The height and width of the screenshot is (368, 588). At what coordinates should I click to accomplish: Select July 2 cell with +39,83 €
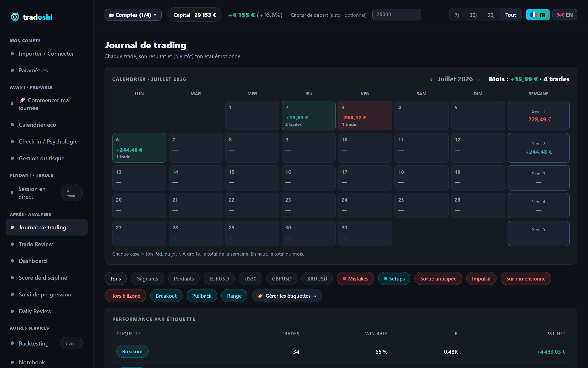(308, 115)
